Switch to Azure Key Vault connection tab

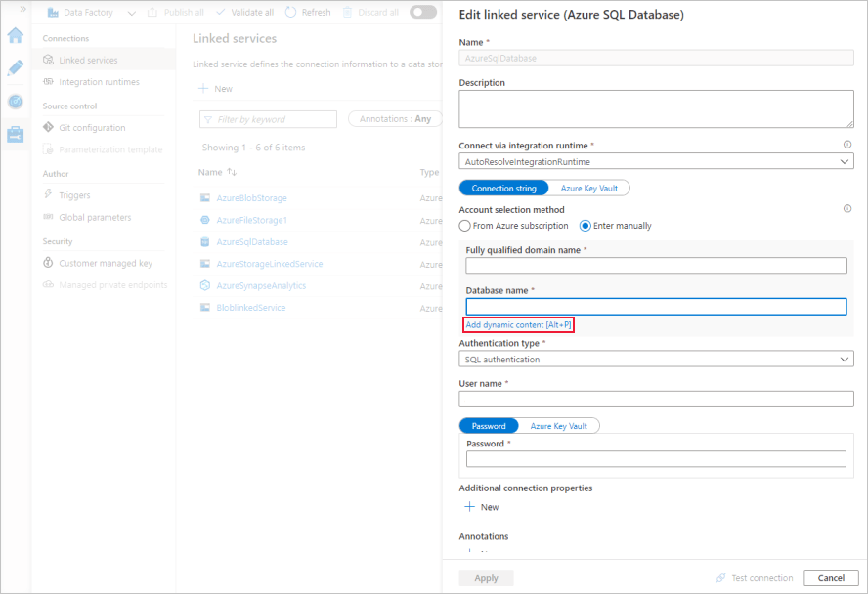tap(588, 188)
